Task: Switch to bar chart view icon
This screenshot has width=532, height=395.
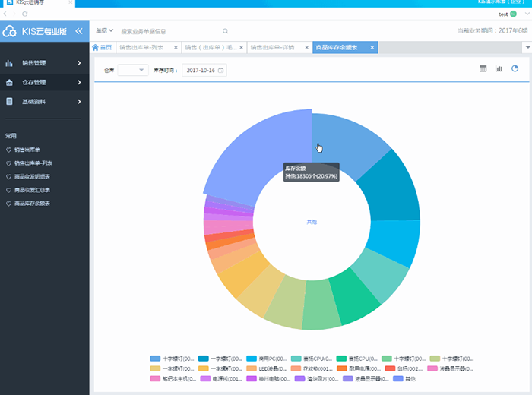Action: [499, 69]
